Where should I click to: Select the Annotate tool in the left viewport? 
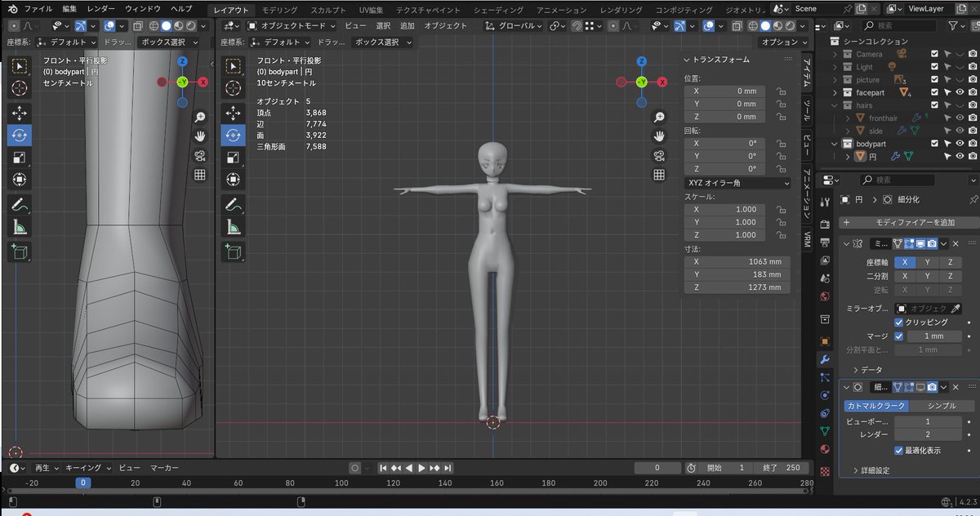[19, 205]
